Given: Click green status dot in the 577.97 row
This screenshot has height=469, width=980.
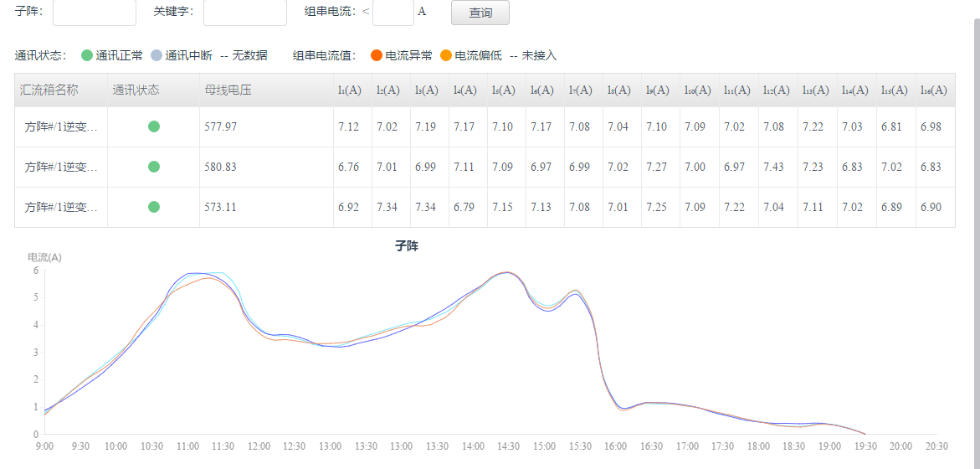Looking at the screenshot, I should [154, 126].
